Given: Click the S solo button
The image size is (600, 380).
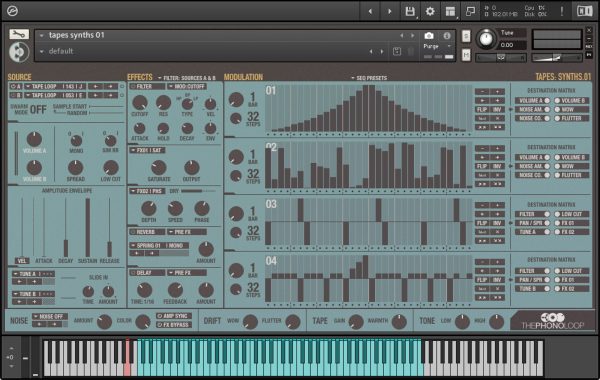Looking at the screenshot, I should [x=466, y=36].
